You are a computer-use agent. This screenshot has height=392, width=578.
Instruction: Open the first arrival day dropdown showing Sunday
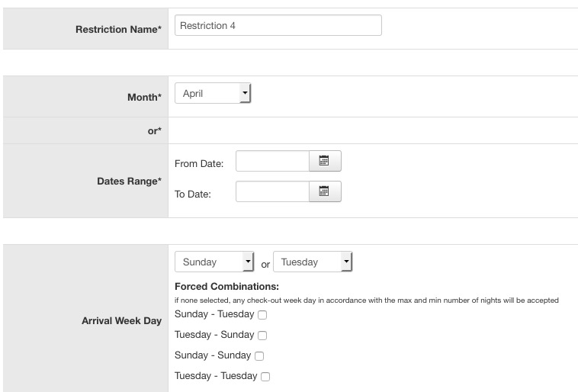214,262
